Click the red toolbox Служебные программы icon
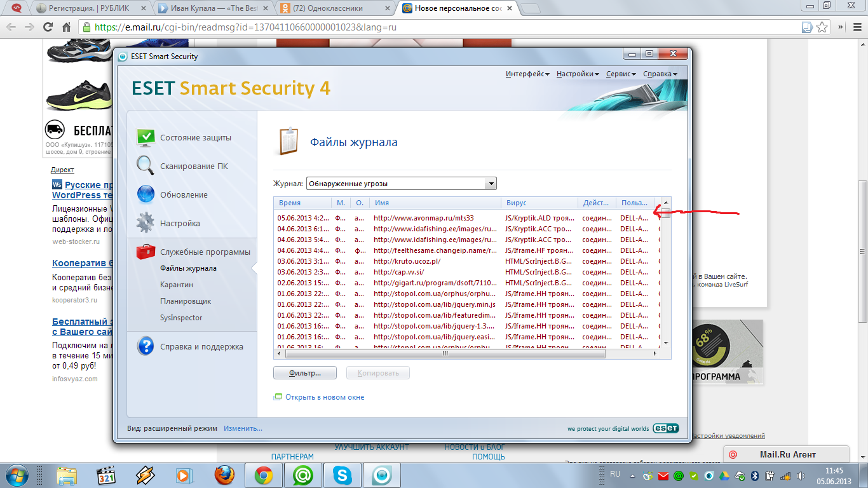The width and height of the screenshot is (868, 488). tap(146, 252)
